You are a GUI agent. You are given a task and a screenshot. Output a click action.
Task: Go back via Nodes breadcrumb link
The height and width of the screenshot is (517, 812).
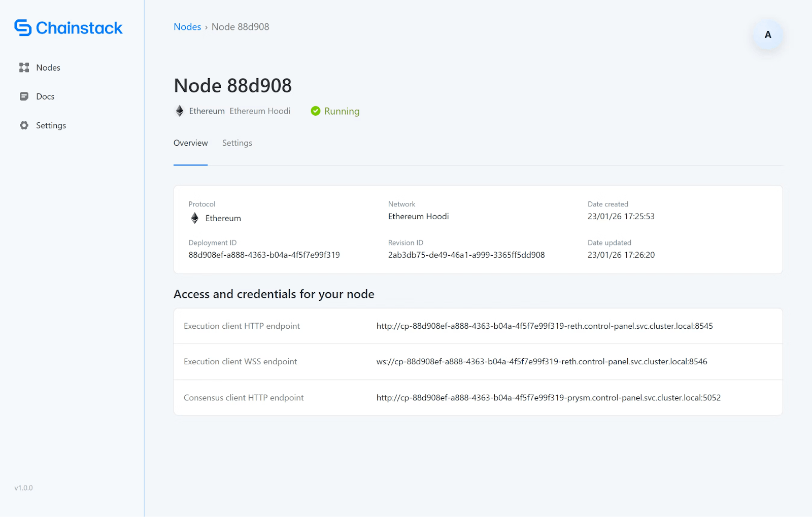(x=187, y=27)
